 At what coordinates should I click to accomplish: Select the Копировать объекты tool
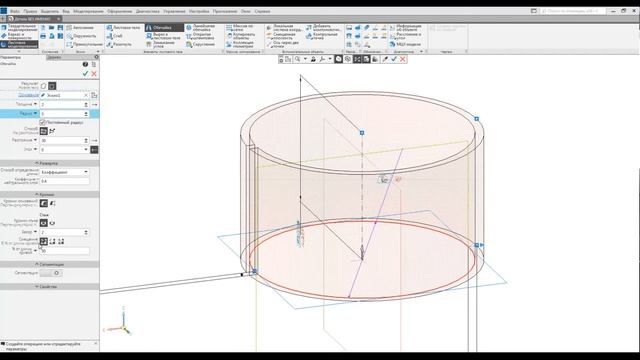coord(241,36)
